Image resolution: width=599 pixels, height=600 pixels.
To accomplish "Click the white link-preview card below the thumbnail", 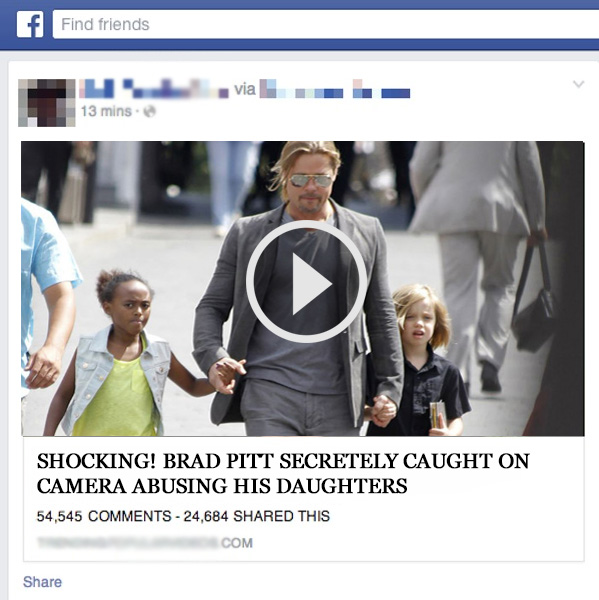I will [x=304, y=499].
